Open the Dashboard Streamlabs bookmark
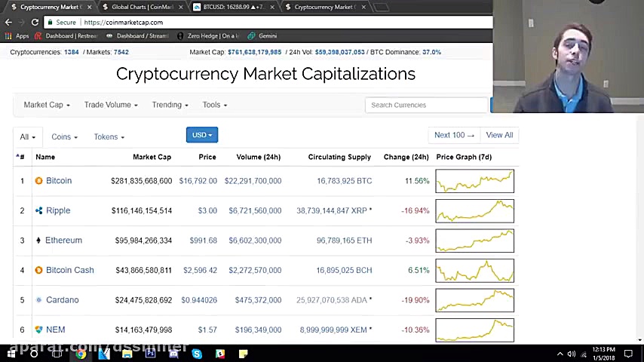Viewport: 644px width, 362px height. click(x=137, y=35)
